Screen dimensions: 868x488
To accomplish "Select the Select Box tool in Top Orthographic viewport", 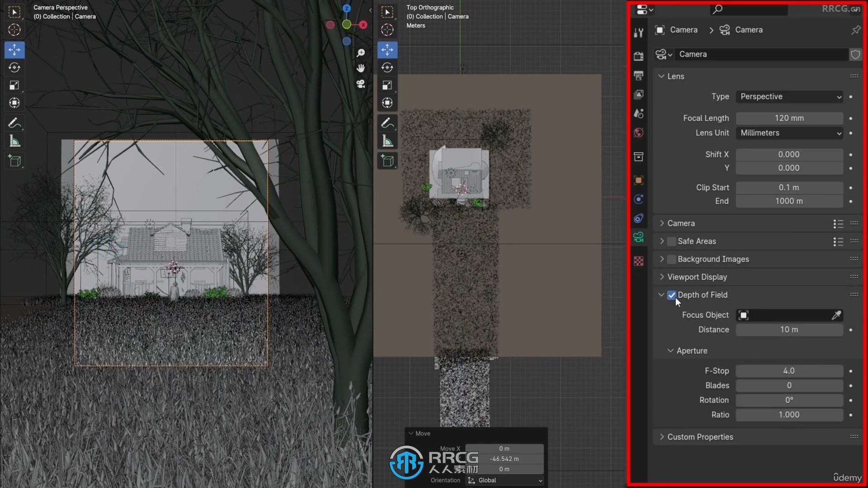I will (387, 12).
